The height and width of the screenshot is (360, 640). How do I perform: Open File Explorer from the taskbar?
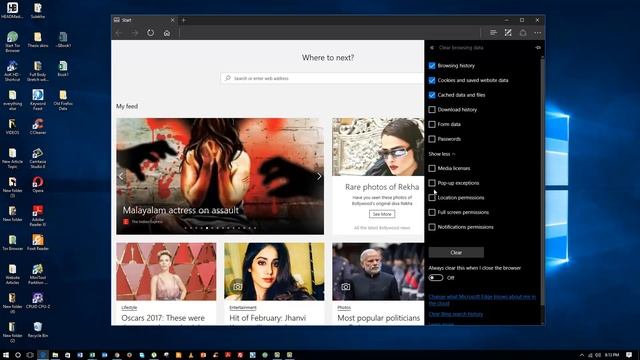55,355
